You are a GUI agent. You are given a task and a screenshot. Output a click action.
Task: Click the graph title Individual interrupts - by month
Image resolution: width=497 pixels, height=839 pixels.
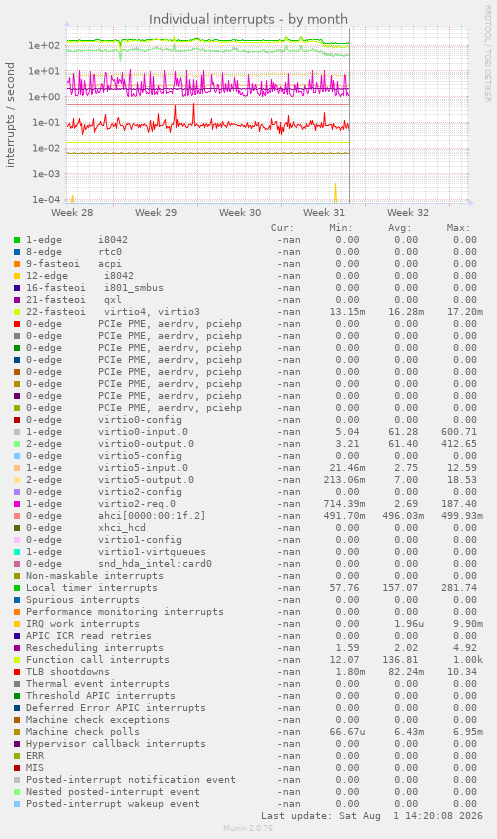click(x=248, y=19)
